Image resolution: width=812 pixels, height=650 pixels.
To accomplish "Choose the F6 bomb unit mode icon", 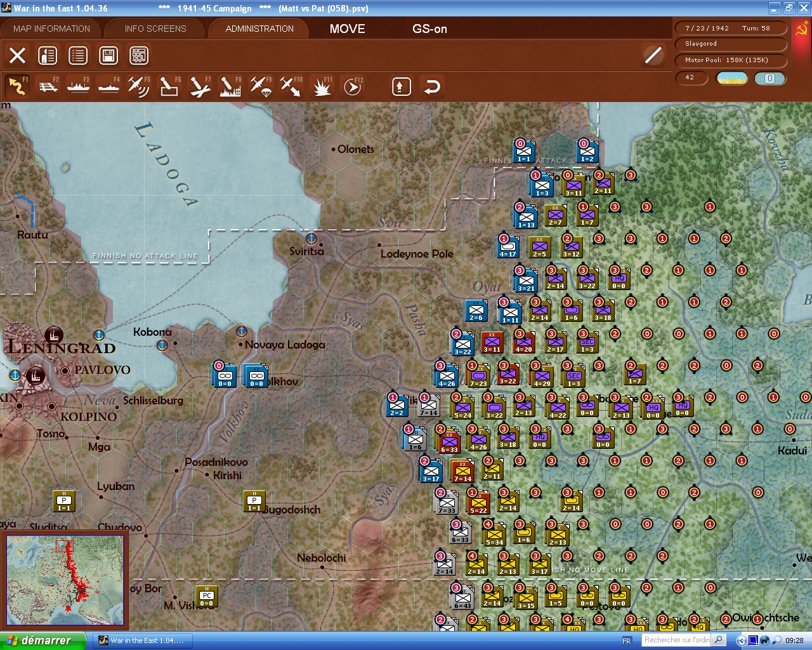I will click(x=169, y=86).
